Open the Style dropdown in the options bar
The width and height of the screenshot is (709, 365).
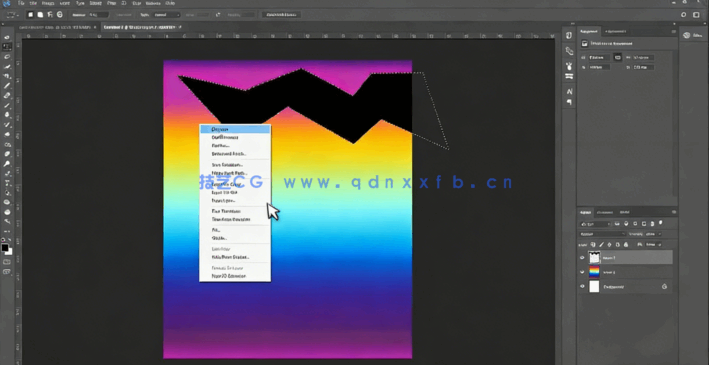[166, 15]
